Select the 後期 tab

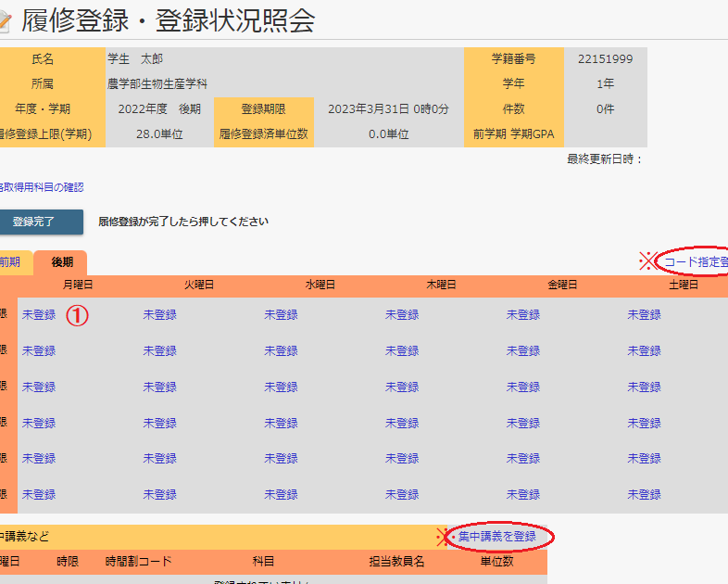(61, 262)
